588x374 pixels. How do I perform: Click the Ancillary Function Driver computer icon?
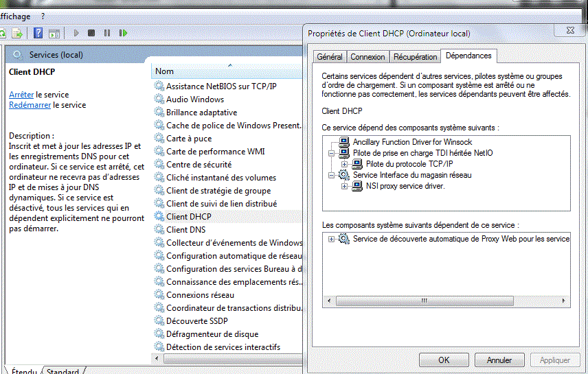pyautogui.click(x=344, y=142)
